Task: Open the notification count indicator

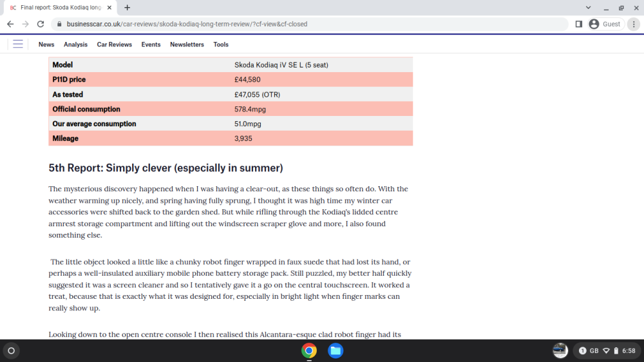Action: tap(582, 351)
